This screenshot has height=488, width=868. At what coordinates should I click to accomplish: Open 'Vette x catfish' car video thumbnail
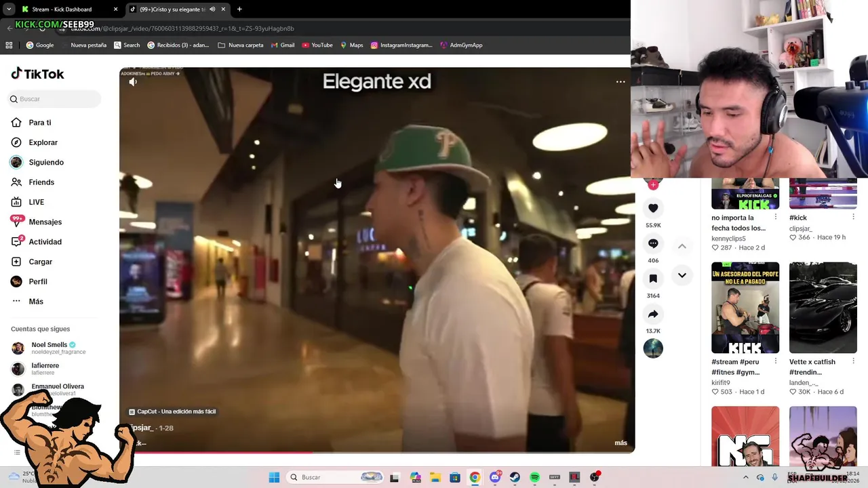click(823, 308)
